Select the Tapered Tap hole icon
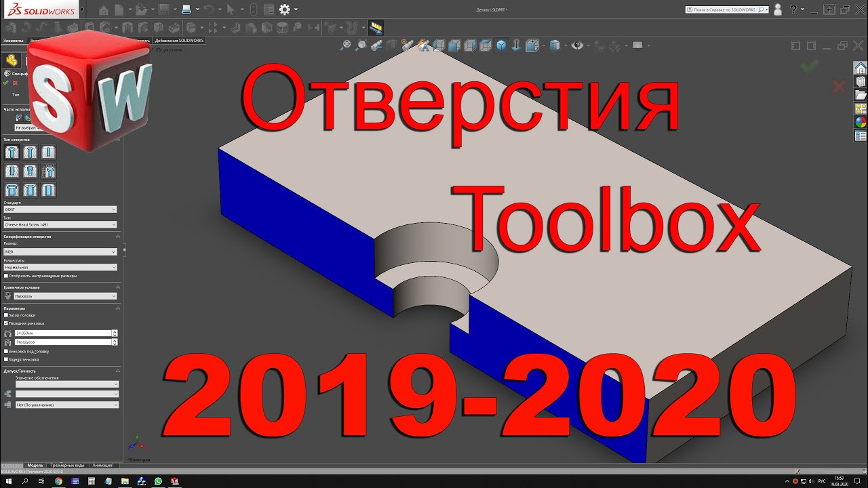This screenshot has width=868, height=488. (30, 171)
